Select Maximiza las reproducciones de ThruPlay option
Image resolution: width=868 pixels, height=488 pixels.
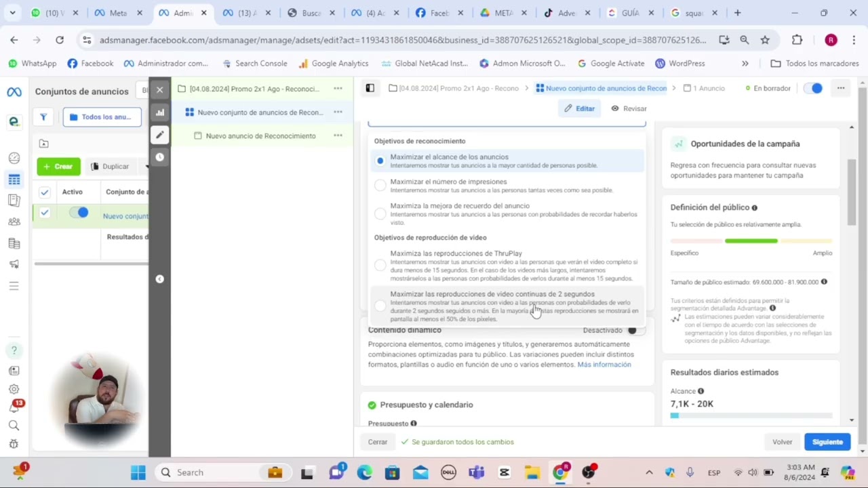coord(506,266)
